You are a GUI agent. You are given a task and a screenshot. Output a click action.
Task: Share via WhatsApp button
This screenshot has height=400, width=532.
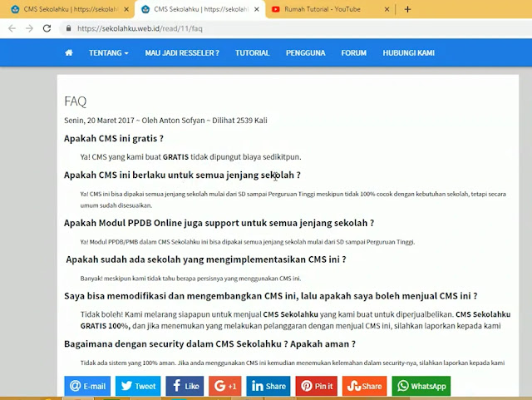pyautogui.click(x=421, y=386)
